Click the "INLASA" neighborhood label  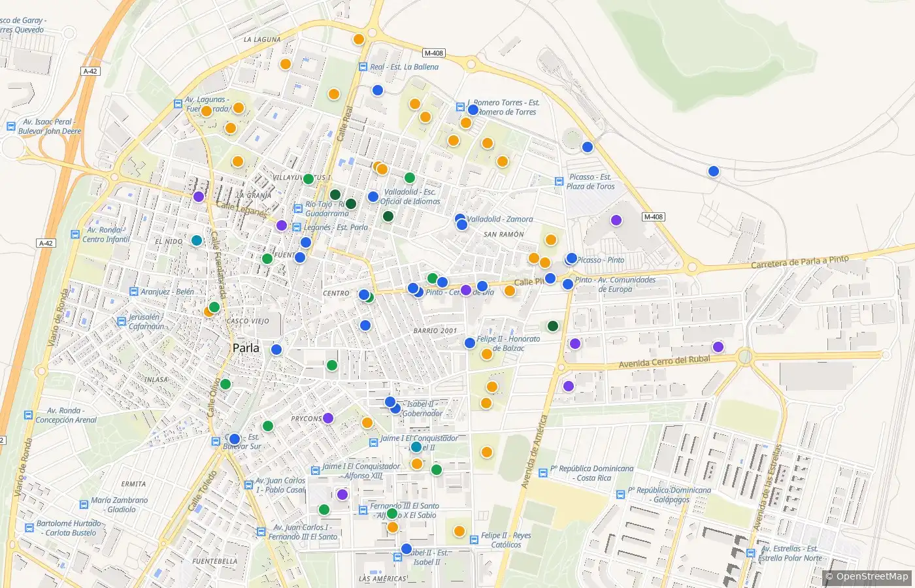click(x=156, y=380)
